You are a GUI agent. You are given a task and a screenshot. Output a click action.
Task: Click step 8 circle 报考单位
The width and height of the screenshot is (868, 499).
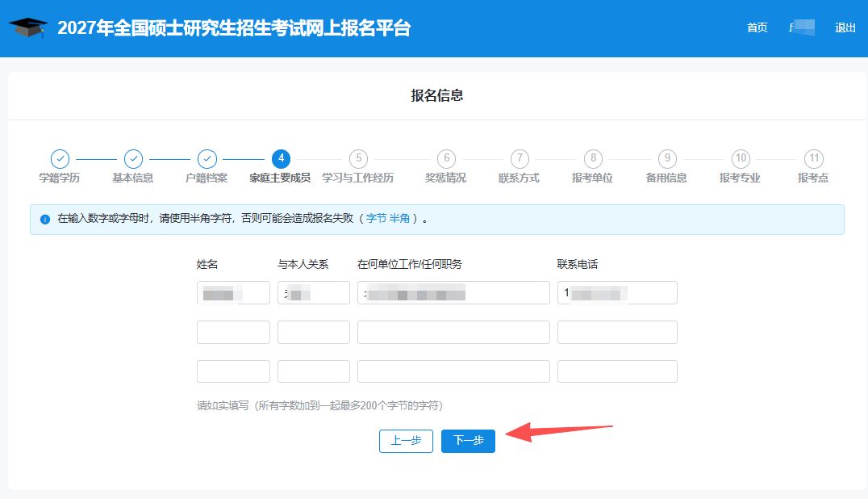pos(593,159)
